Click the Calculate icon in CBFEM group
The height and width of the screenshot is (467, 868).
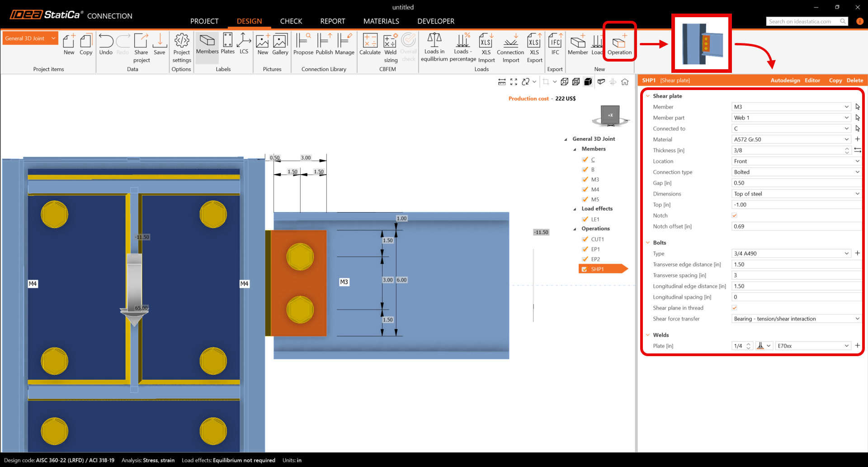pyautogui.click(x=370, y=44)
